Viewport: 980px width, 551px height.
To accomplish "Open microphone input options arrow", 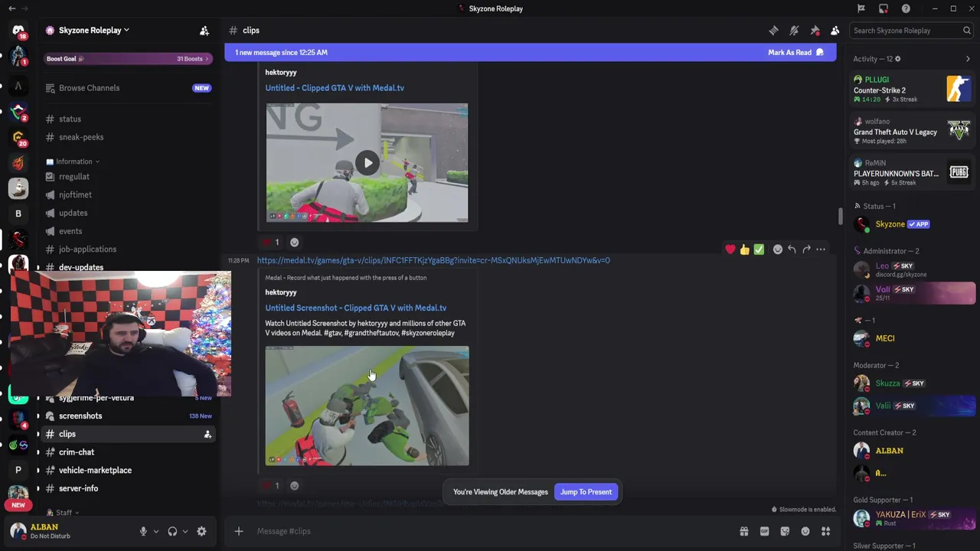I will [155, 531].
